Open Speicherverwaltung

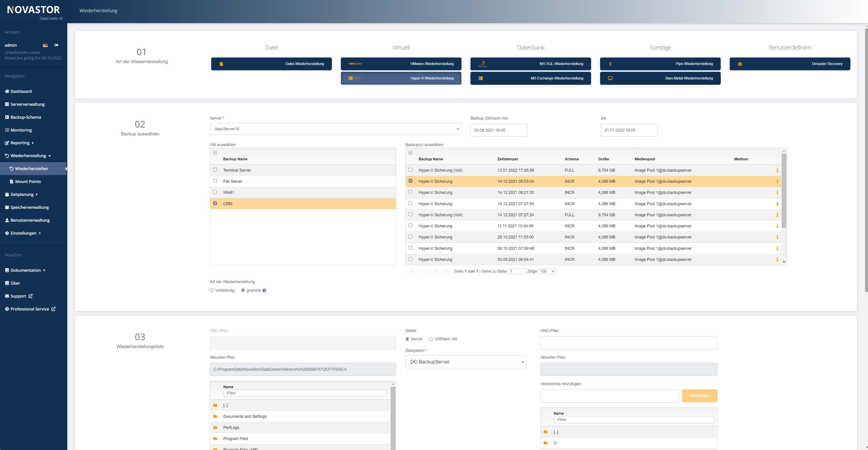[x=27, y=207]
